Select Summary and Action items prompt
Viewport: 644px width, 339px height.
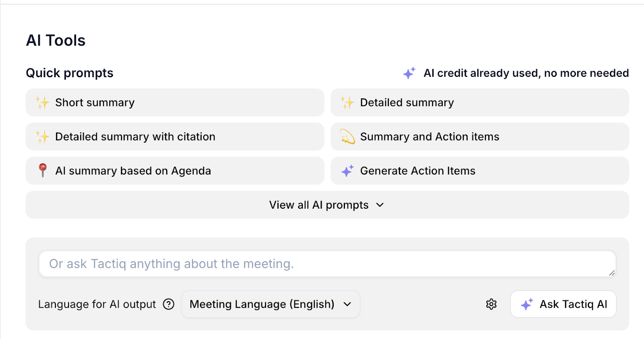pyautogui.click(x=480, y=137)
